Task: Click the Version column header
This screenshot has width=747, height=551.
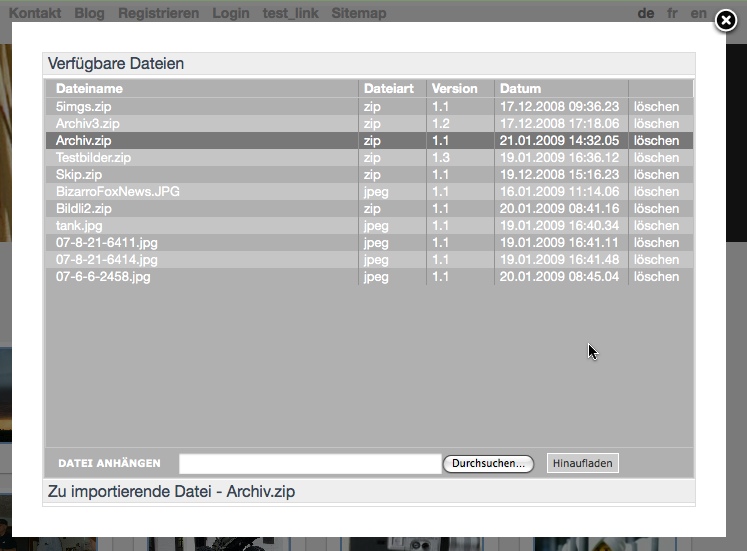Action: 454,88
